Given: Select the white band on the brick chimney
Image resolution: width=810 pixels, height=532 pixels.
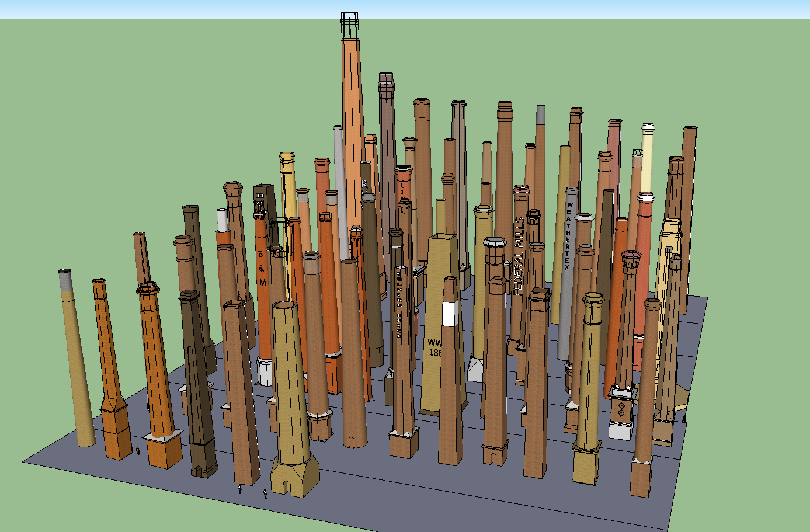Looking at the screenshot, I should coord(449,314).
